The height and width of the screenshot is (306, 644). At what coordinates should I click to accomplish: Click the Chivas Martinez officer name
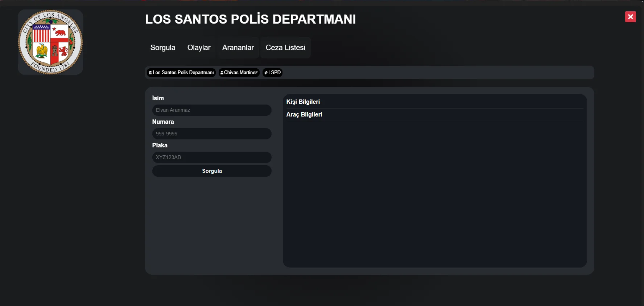(241, 73)
